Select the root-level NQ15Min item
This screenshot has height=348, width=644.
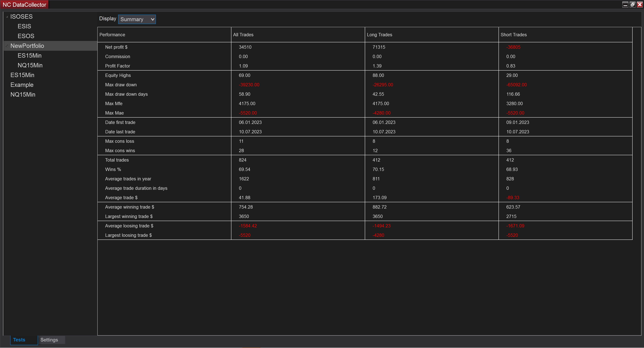tap(23, 94)
